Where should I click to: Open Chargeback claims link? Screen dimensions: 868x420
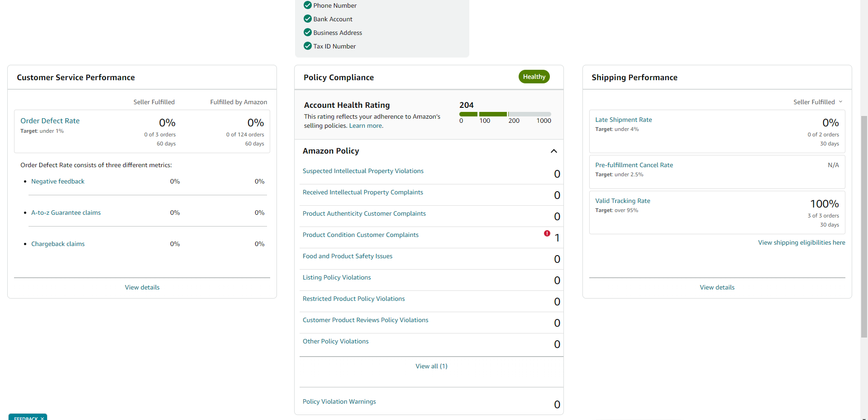click(58, 244)
